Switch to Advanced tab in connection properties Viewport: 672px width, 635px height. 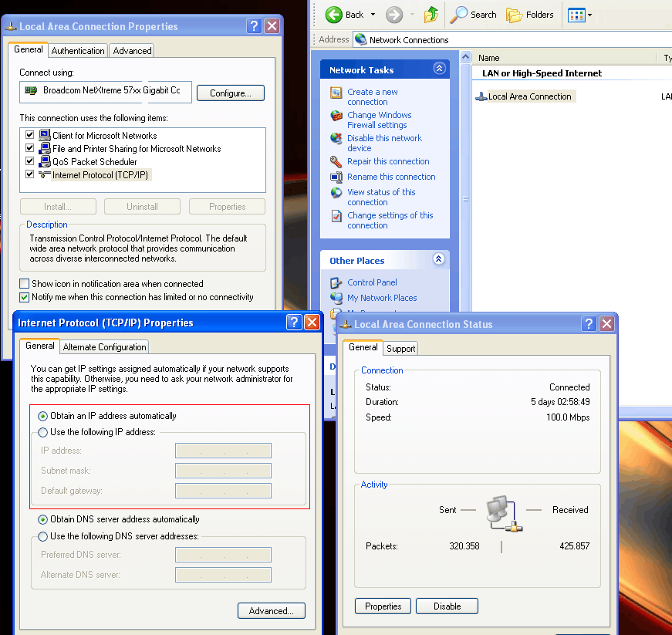[132, 51]
